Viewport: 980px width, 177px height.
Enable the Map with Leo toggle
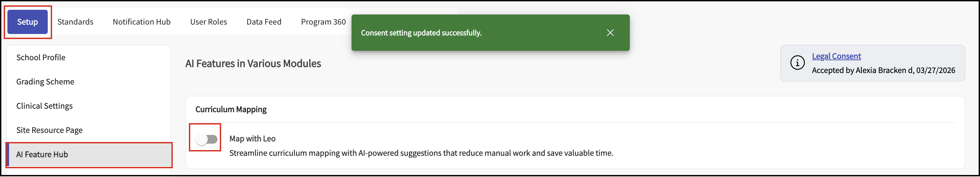(x=207, y=139)
